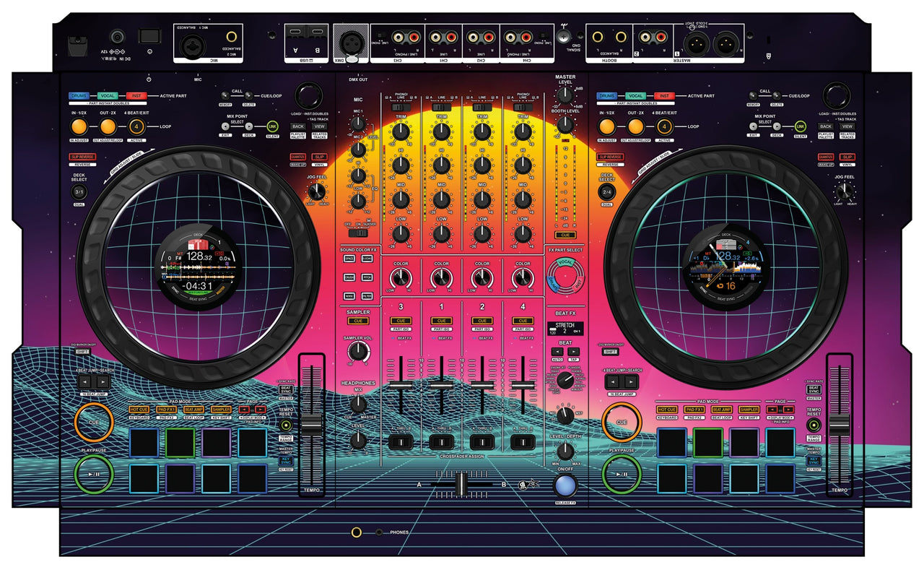Screen dimensions: 924x562
Task: Click the left deck TEMPO slider
Action: click(311, 425)
